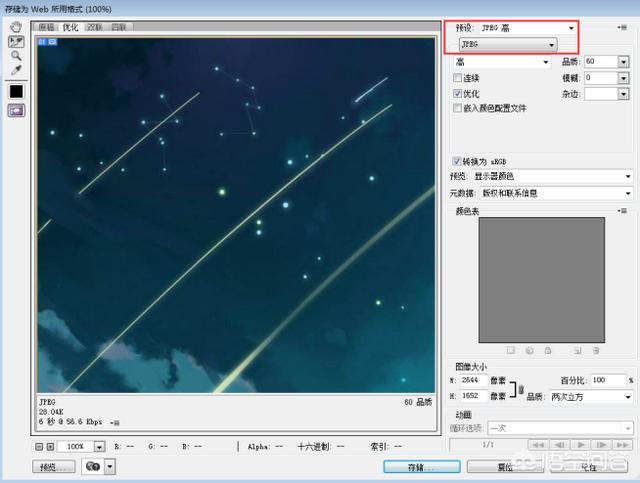Switch to the 原稿 tab
This screenshot has width=640, height=483.
[47, 27]
